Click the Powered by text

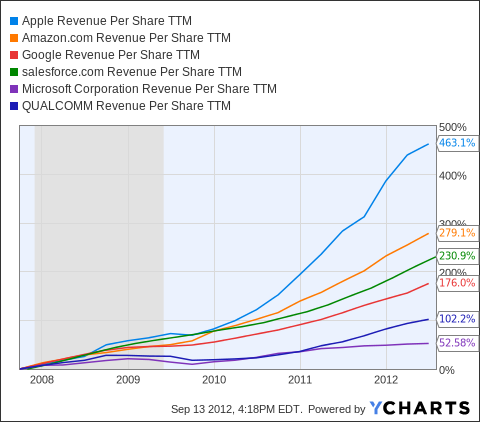point(336,409)
